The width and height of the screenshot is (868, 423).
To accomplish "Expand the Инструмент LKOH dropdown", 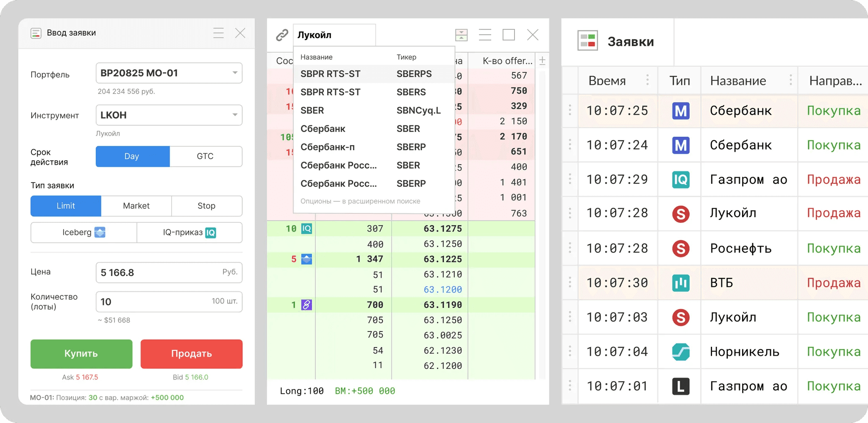I will 234,115.
